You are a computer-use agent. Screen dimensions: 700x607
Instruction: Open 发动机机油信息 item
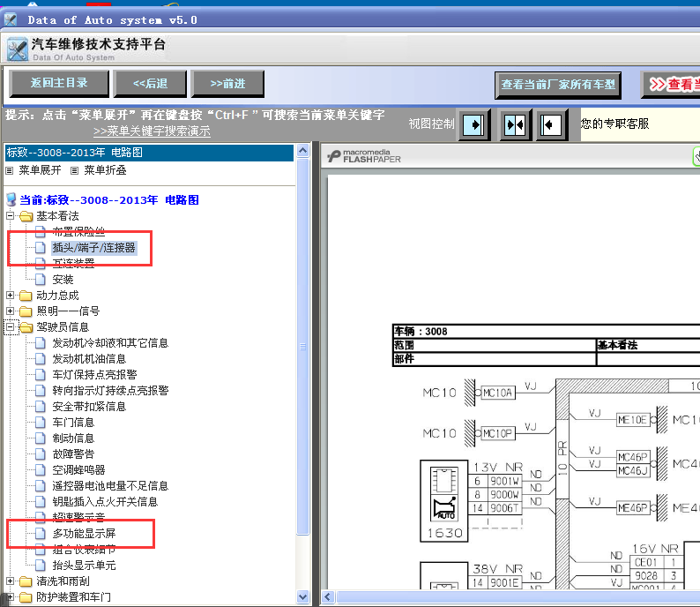[x=89, y=359]
